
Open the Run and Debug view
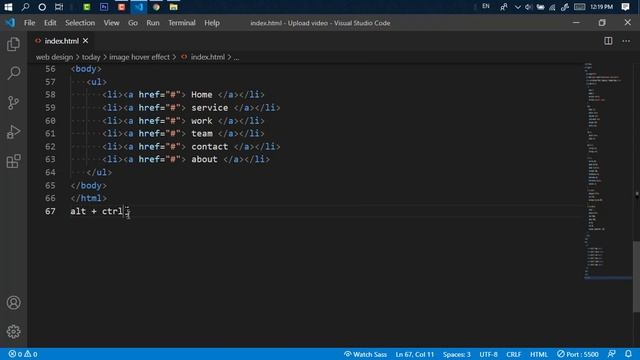[x=13, y=132]
